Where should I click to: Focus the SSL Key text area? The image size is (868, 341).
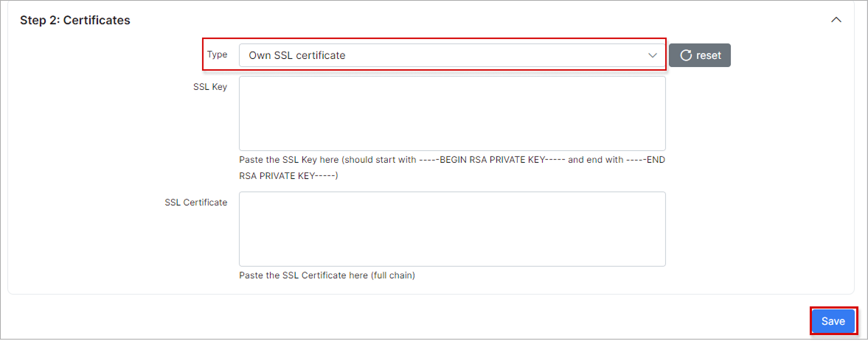click(452, 113)
